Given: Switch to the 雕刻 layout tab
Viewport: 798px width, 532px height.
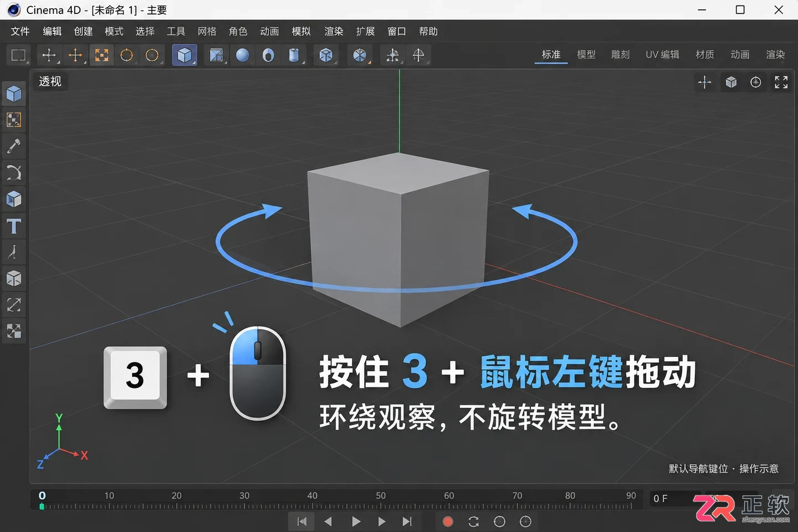Looking at the screenshot, I should (621, 54).
